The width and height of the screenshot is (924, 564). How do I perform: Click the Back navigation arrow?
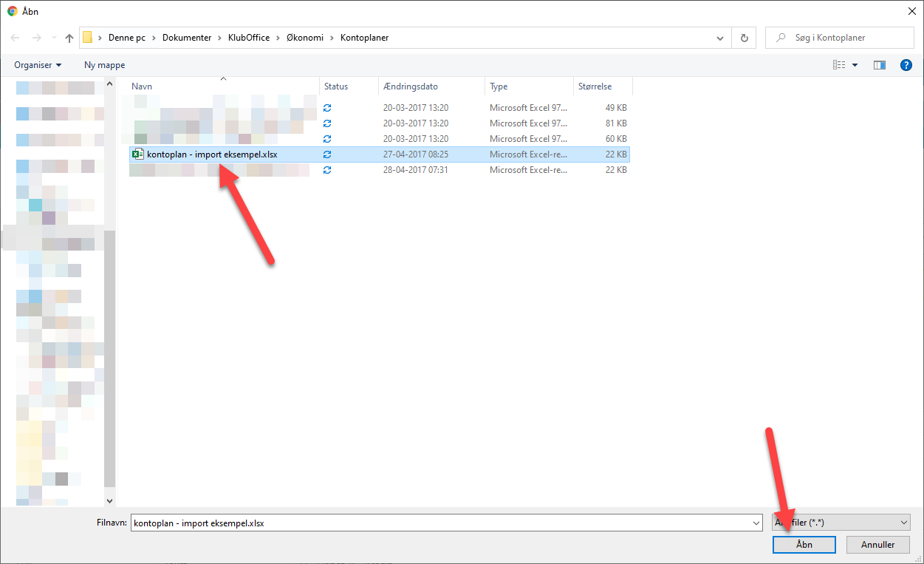[16, 38]
